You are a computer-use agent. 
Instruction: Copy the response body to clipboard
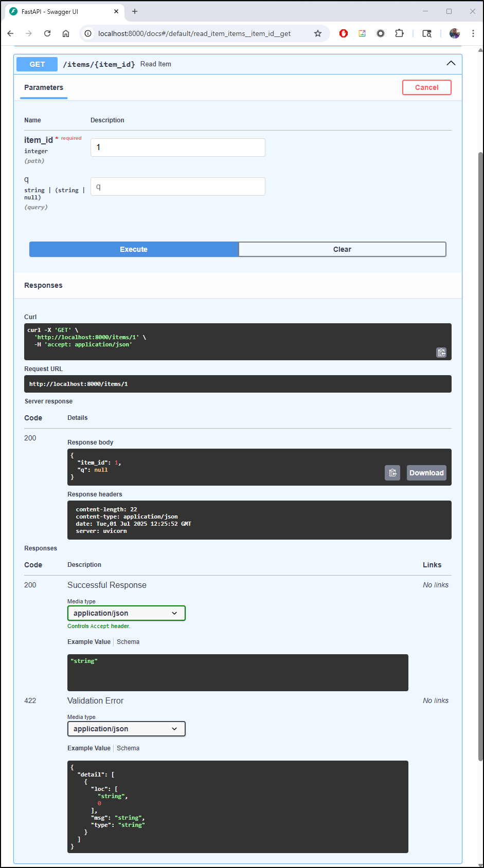pos(392,473)
